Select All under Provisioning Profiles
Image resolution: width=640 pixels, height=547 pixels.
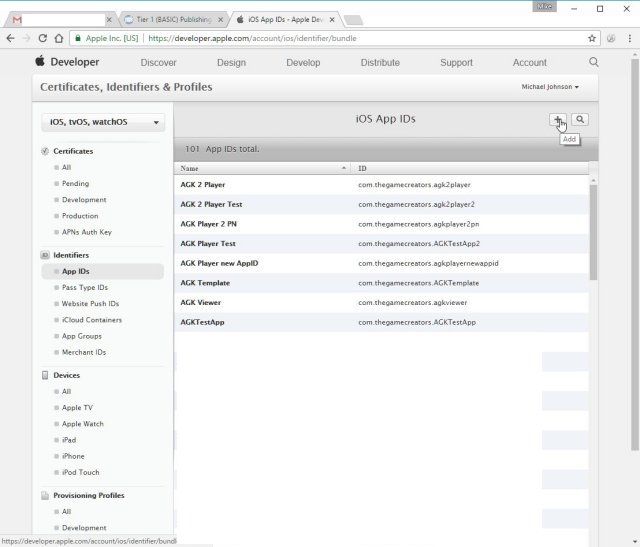(66, 512)
